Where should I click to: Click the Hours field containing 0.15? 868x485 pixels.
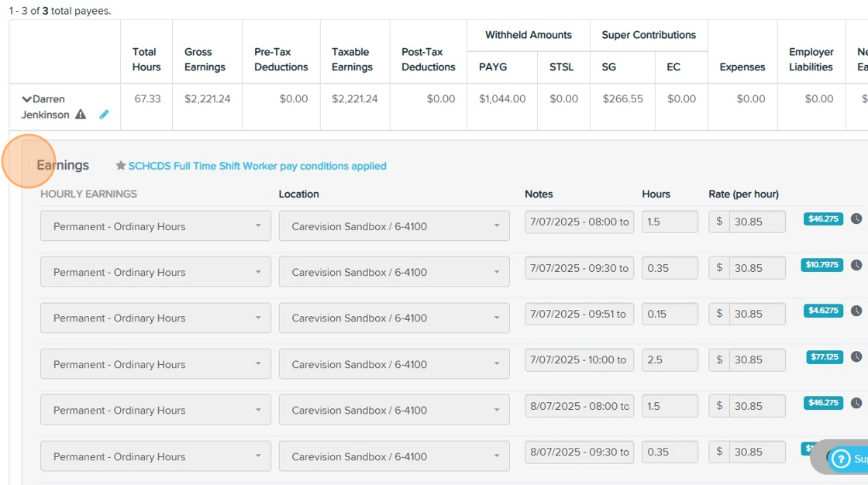coord(670,314)
